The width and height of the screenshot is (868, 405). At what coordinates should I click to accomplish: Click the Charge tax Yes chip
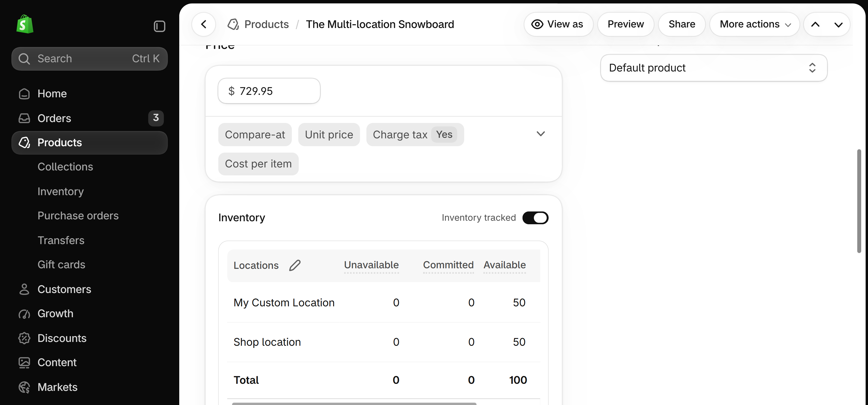[415, 135]
